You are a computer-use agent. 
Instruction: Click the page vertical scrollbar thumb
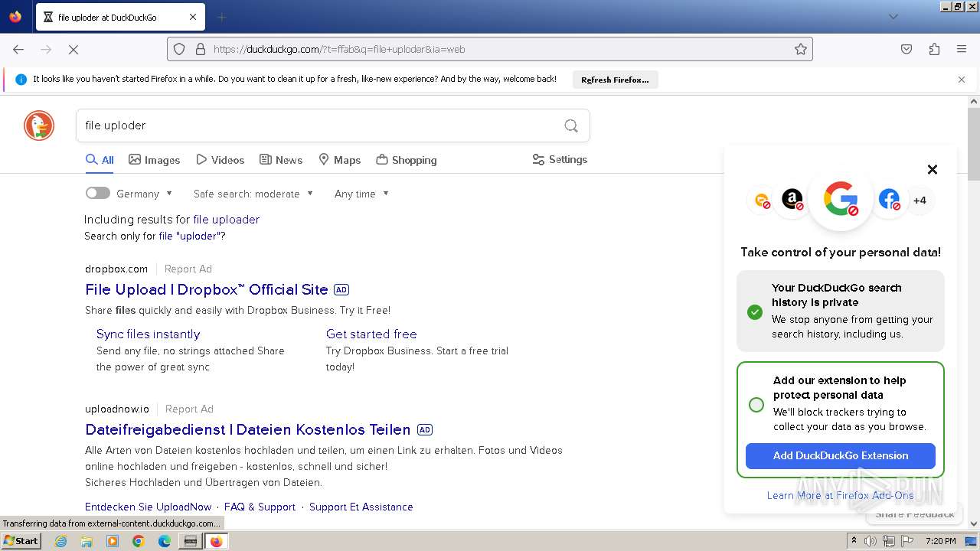(x=974, y=145)
